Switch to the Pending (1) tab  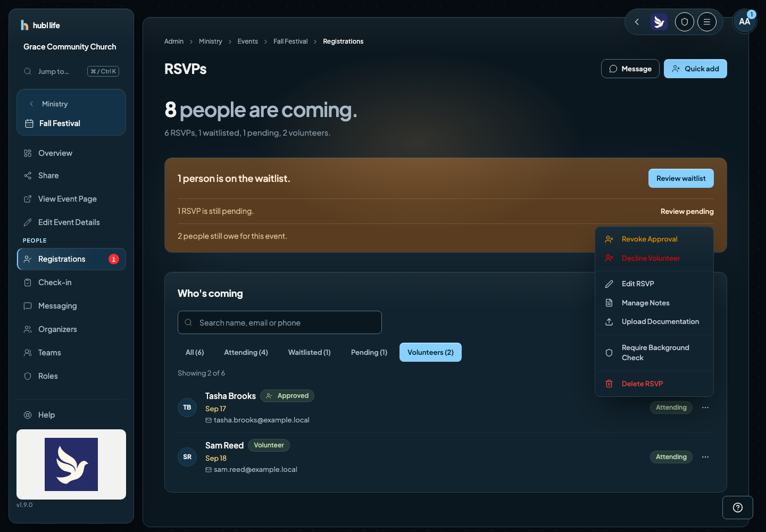coord(369,352)
